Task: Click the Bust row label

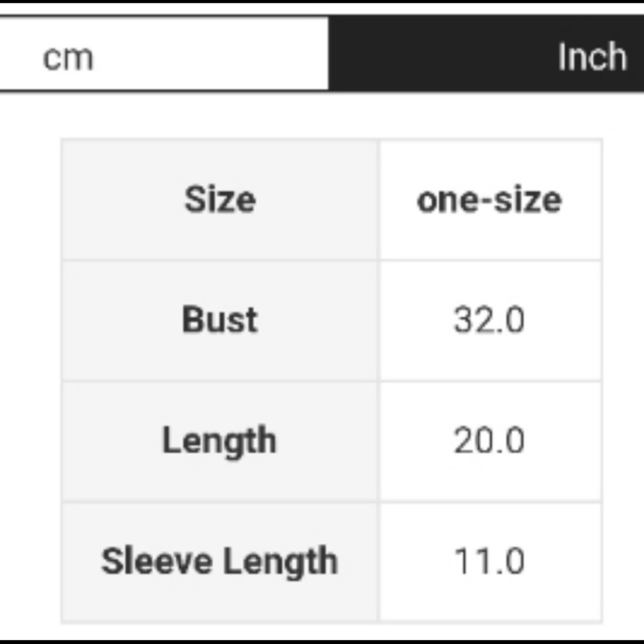Action: pyautogui.click(x=220, y=319)
